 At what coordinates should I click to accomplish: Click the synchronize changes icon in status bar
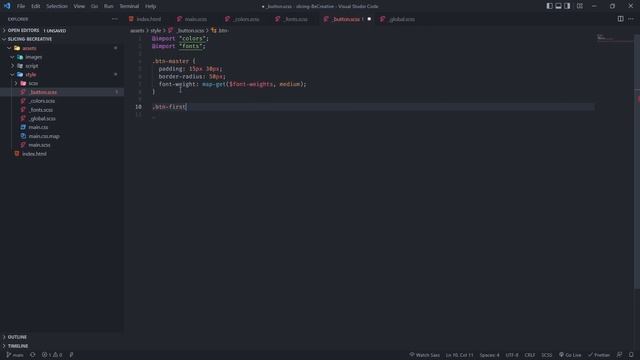click(x=33, y=355)
